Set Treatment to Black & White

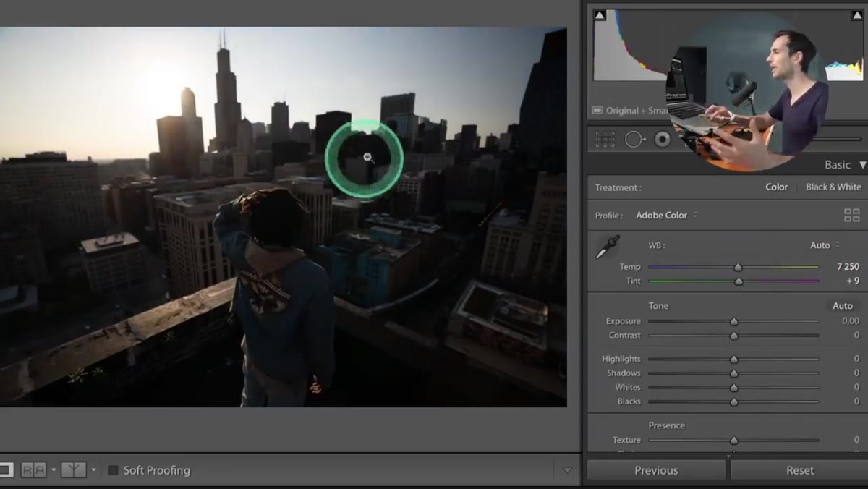(833, 187)
